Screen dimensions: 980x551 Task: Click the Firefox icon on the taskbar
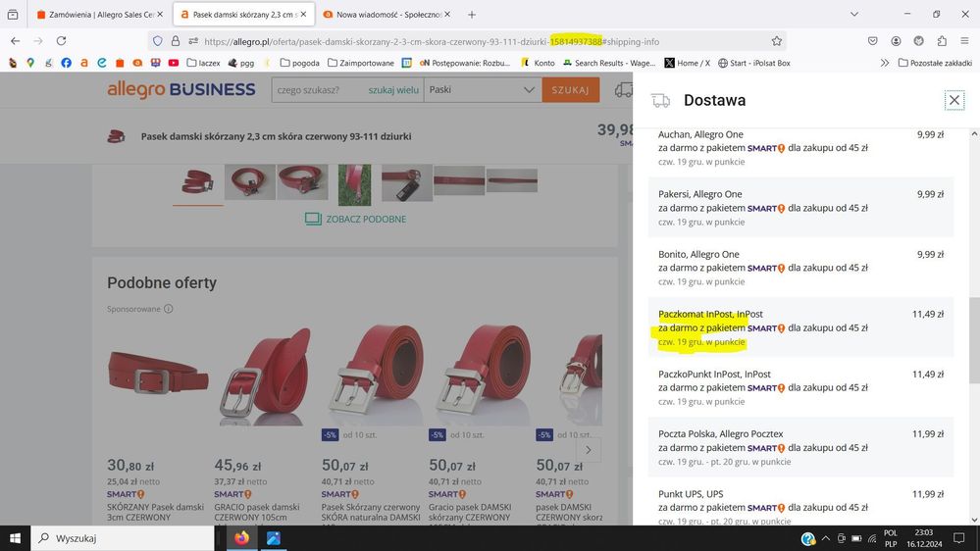(x=242, y=538)
